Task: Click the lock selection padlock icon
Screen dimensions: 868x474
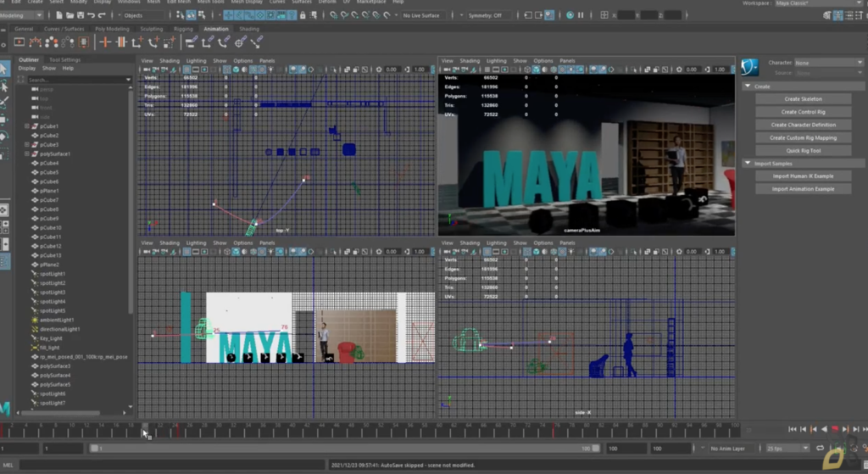Action: click(x=303, y=15)
